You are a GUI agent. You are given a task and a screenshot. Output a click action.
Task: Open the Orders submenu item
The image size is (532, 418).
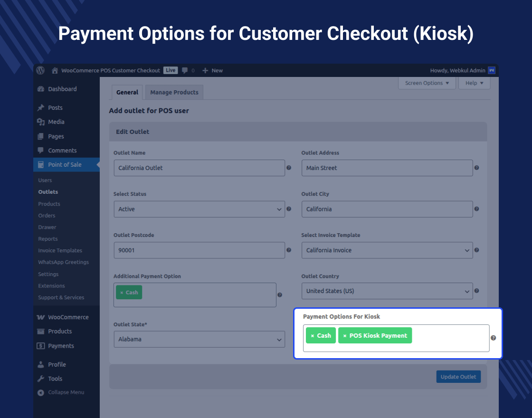coord(47,216)
